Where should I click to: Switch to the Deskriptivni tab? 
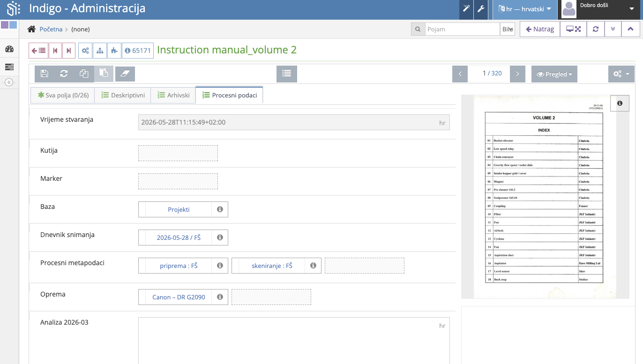click(123, 95)
